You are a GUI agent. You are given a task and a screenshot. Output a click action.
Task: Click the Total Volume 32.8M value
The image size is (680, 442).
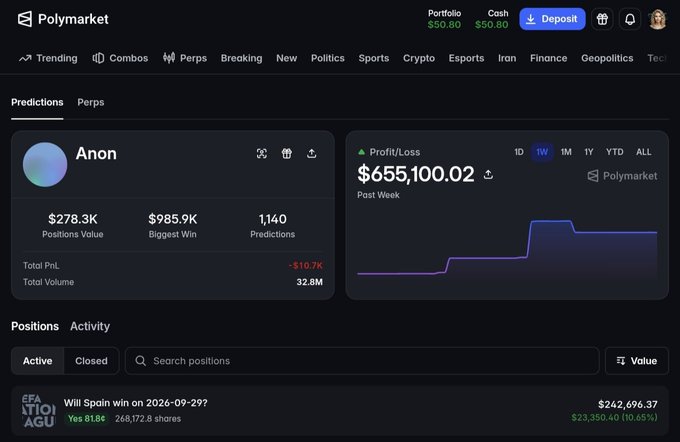pyautogui.click(x=310, y=282)
